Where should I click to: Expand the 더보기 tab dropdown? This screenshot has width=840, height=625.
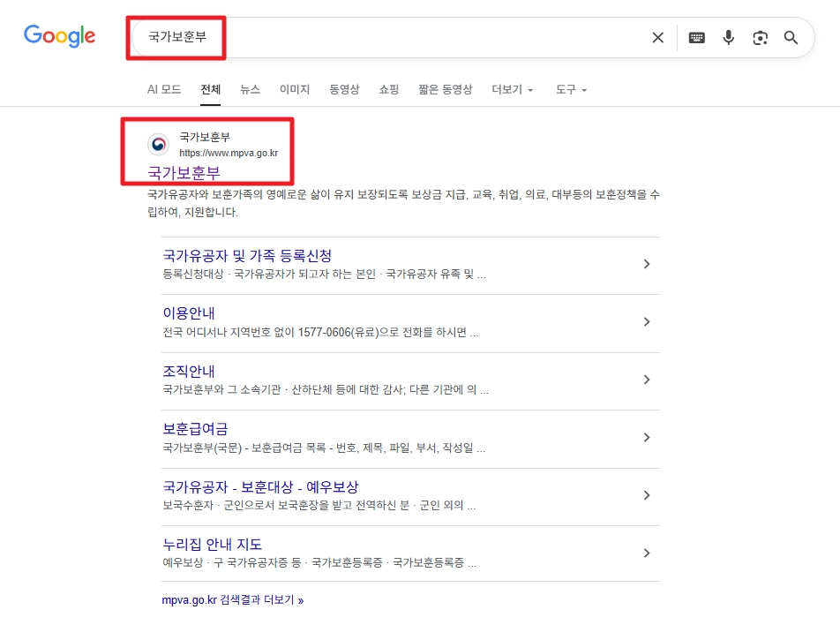(x=512, y=89)
